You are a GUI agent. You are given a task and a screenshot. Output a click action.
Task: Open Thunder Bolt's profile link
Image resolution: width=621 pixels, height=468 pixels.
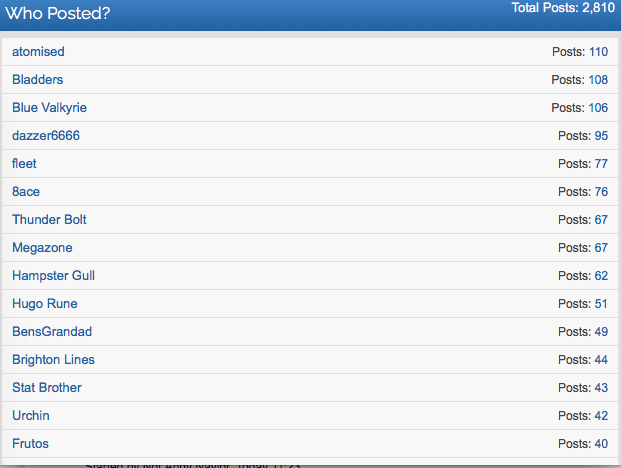pyautogui.click(x=49, y=219)
